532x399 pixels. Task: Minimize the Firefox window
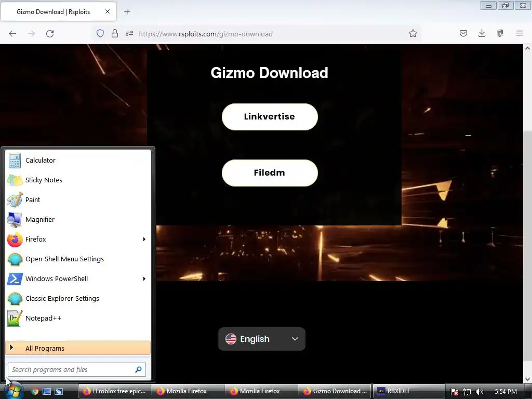488,5
